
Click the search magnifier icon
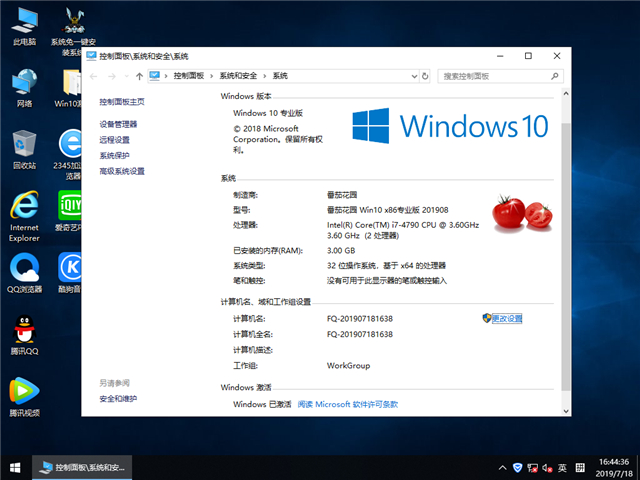[x=554, y=76]
